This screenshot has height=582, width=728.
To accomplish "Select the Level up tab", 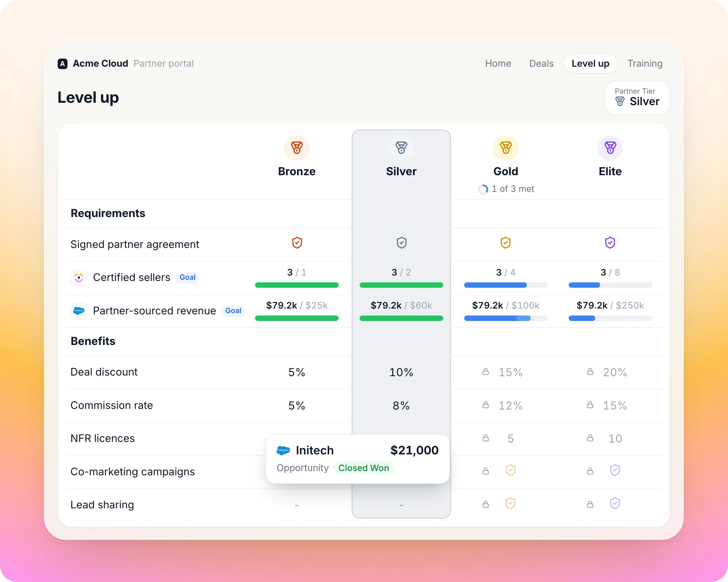I will click(x=590, y=63).
